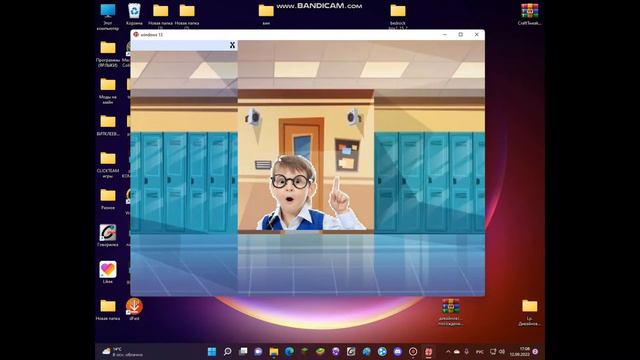The width and height of the screenshot is (640, 360).
Task: Open the Корзина recycle bin icon
Action: coord(134,14)
